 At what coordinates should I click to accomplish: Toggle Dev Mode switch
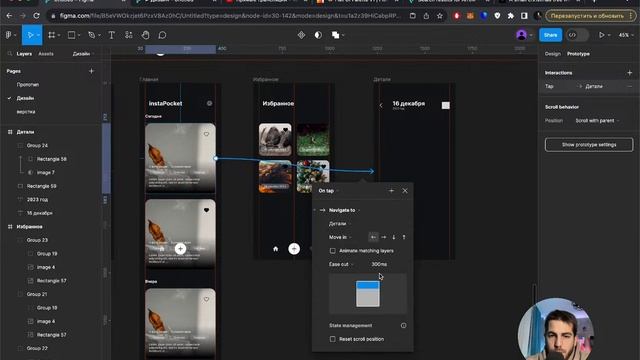pos(577,35)
